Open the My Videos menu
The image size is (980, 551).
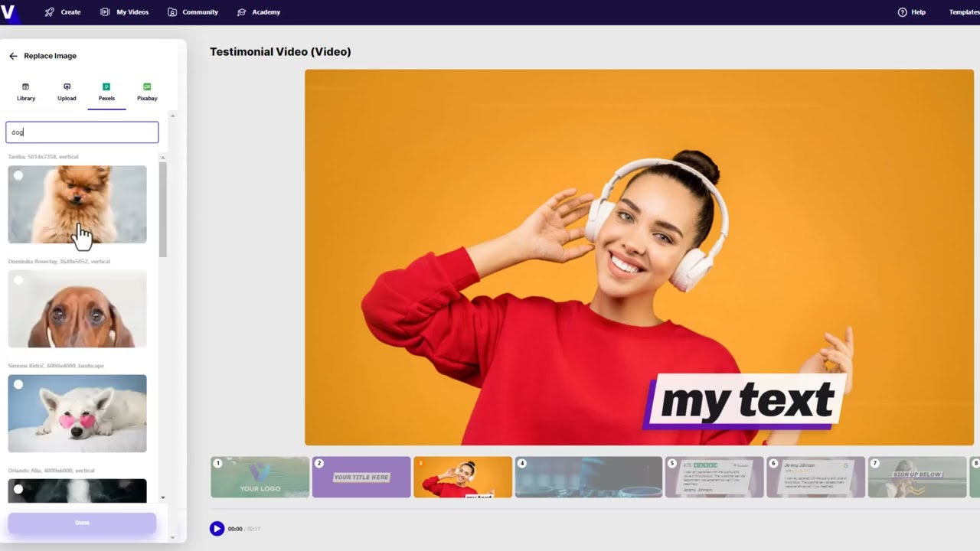[124, 12]
